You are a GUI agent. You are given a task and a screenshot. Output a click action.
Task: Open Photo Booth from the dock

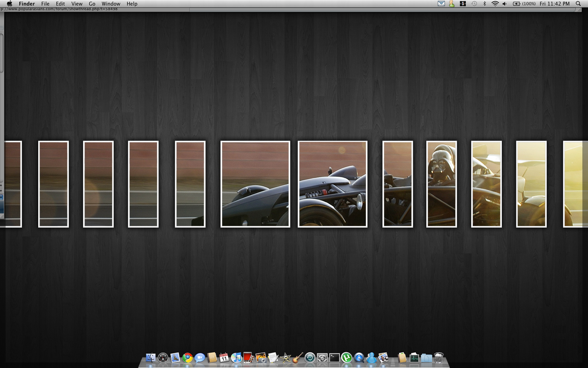(249, 357)
